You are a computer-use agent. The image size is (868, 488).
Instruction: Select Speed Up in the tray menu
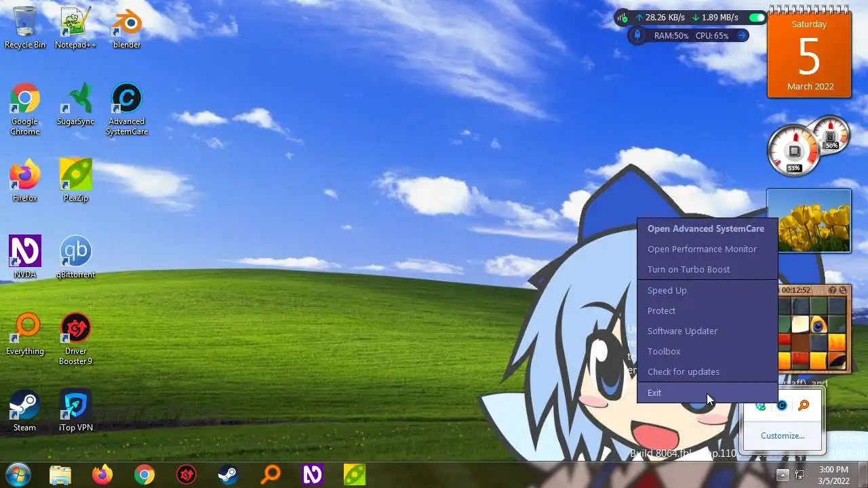[707, 290]
